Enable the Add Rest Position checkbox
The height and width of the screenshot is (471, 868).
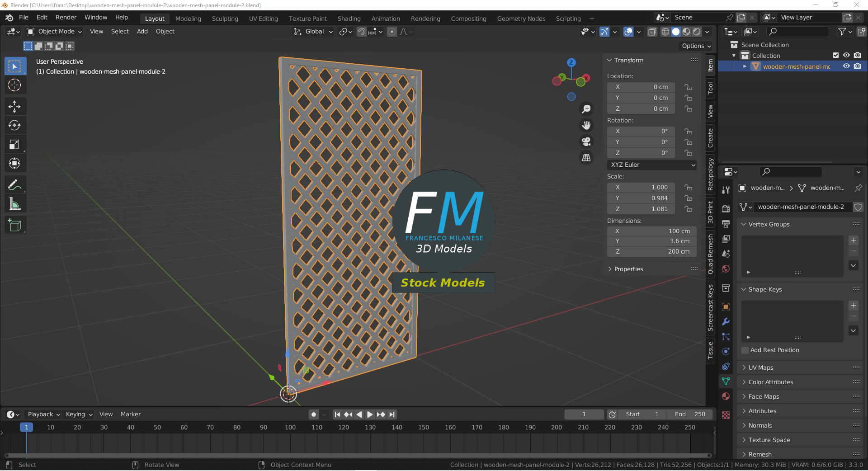[745, 350]
